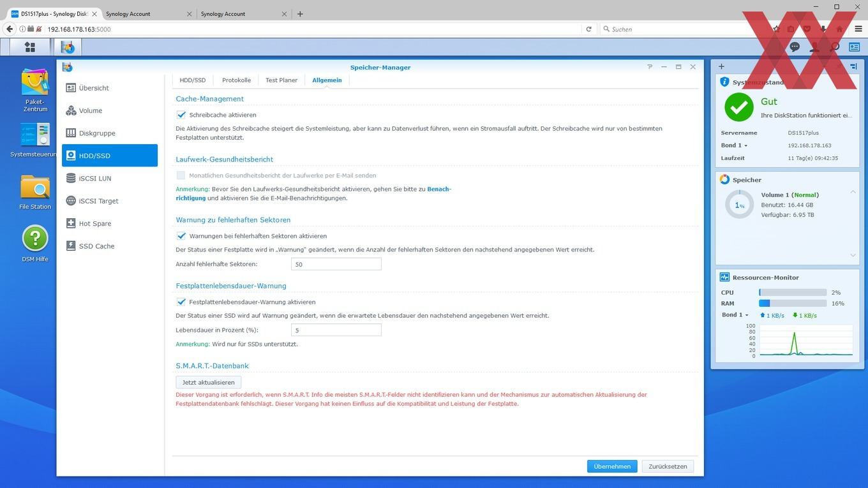
Task: Open a new browser tab
Action: coord(300,13)
